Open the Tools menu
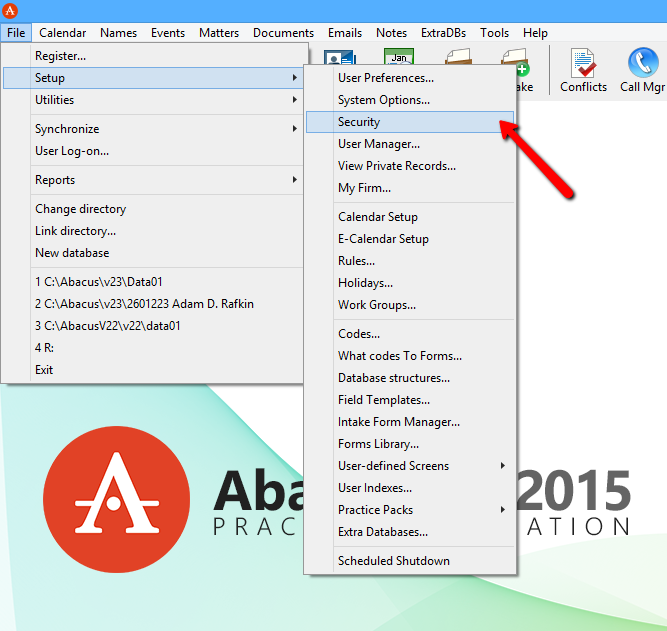This screenshot has width=667, height=631. [x=494, y=33]
